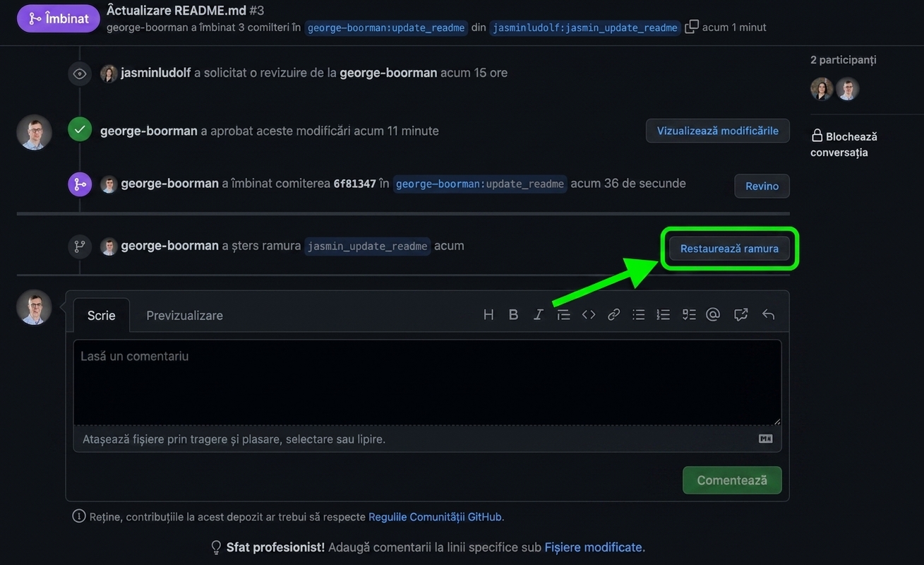Apply italic formatting in comment toolbar

[538, 315]
